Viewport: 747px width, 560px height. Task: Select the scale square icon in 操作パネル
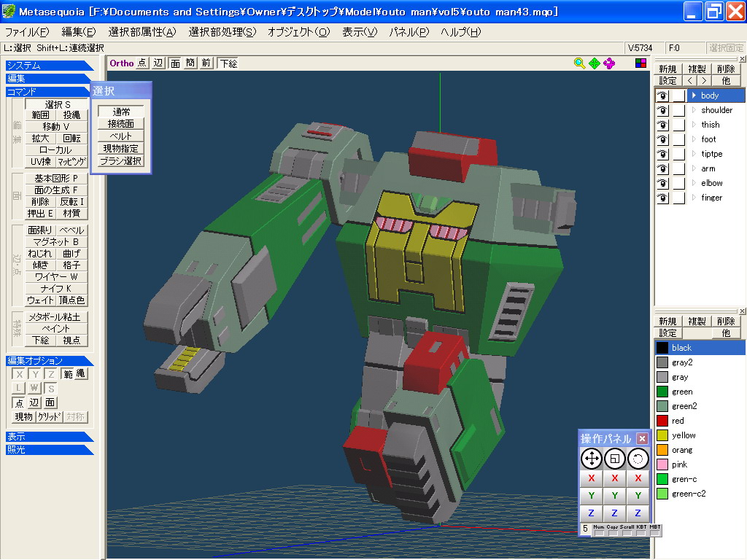pos(614,459)
